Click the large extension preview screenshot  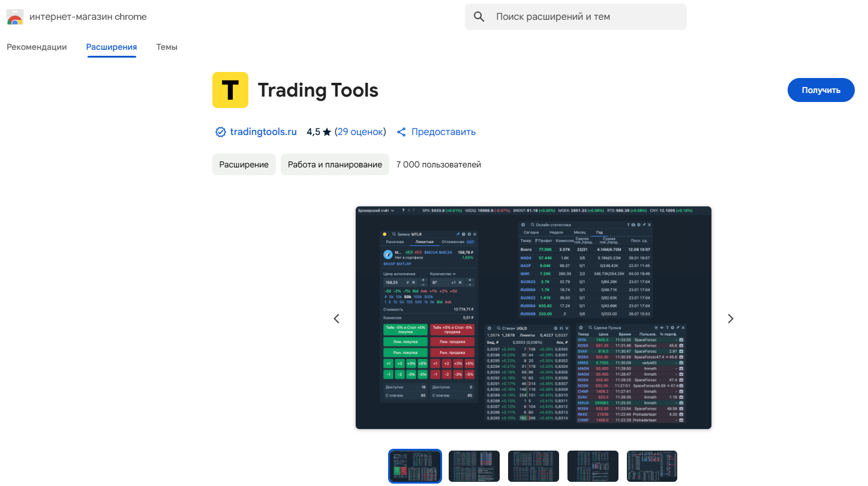pyautogui.click(x=533, y=318)
